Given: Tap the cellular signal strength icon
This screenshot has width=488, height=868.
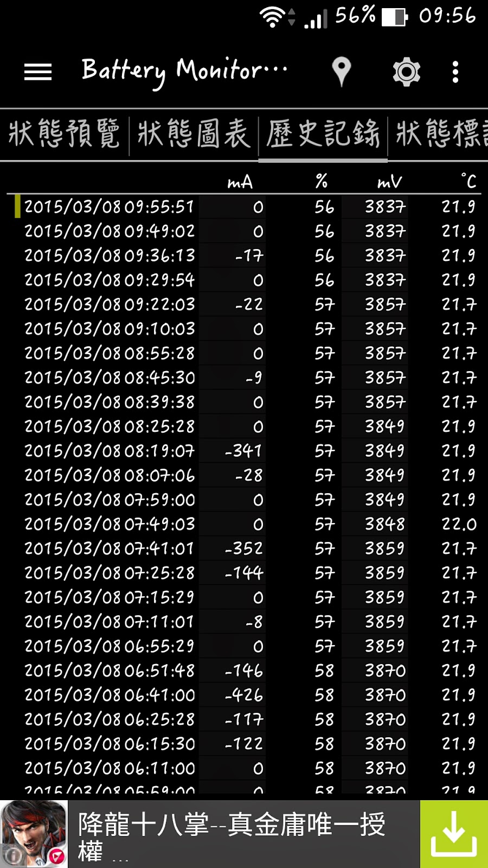Looking at the screenshot, I should 316,18.
